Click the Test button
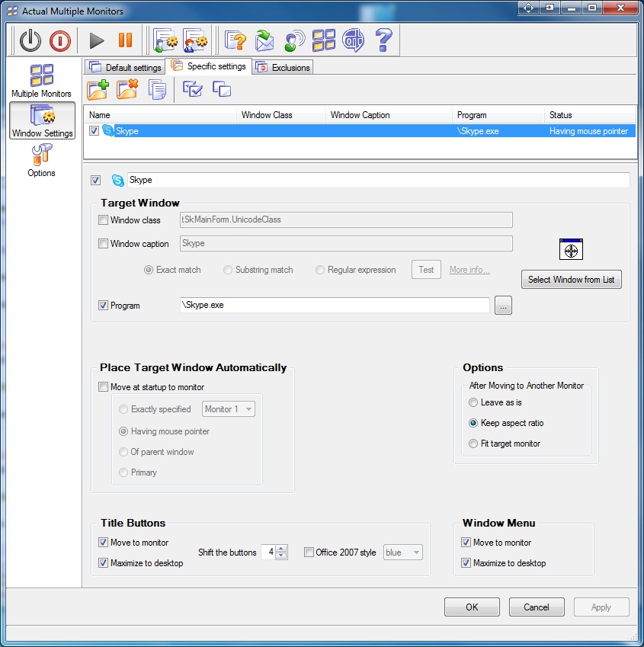 click(426, 270)
